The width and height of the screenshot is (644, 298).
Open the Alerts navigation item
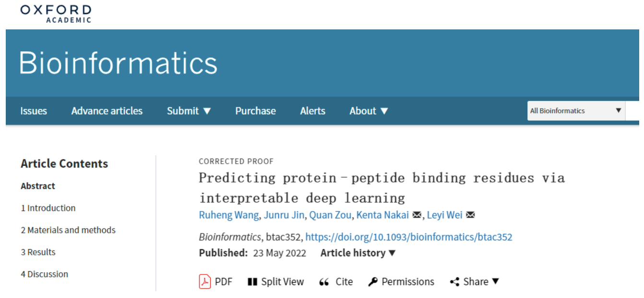(312, 111)
